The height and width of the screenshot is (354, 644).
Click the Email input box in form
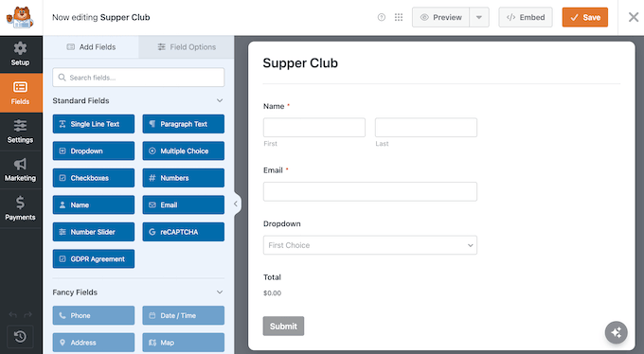tap(370, 192)
